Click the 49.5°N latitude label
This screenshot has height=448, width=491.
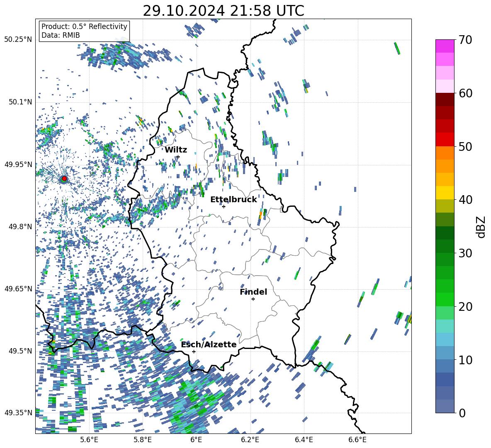tap(20, 351)
